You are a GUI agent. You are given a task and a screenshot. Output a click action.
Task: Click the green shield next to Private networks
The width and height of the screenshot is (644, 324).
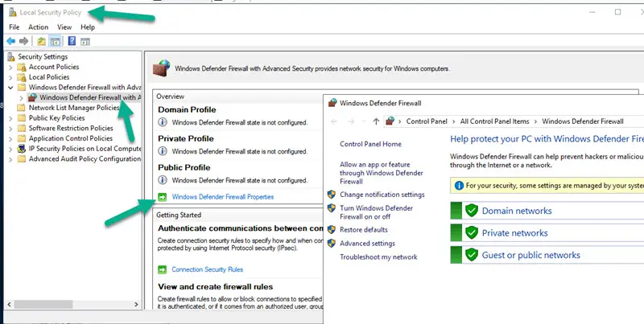tap(472, 233)
